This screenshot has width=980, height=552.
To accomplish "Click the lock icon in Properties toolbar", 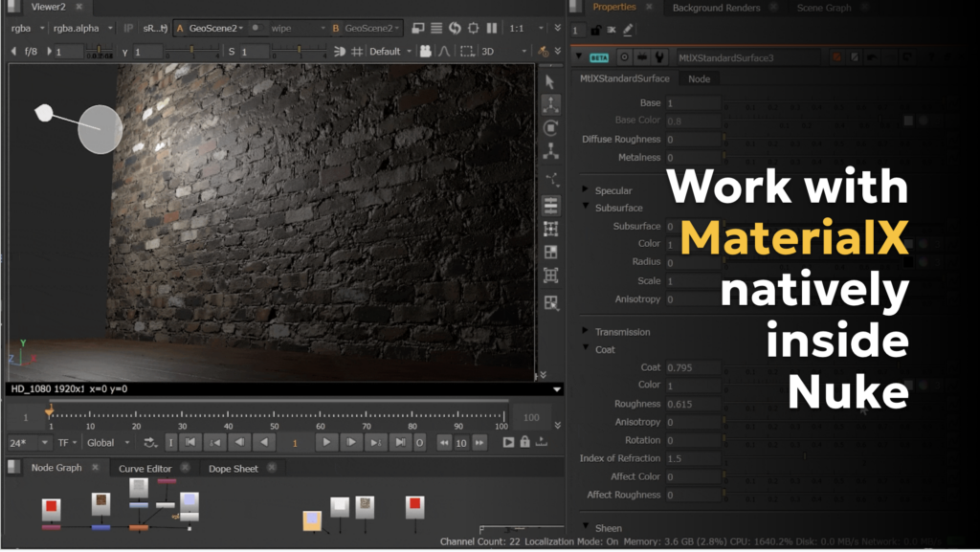I will click(597, 31).
